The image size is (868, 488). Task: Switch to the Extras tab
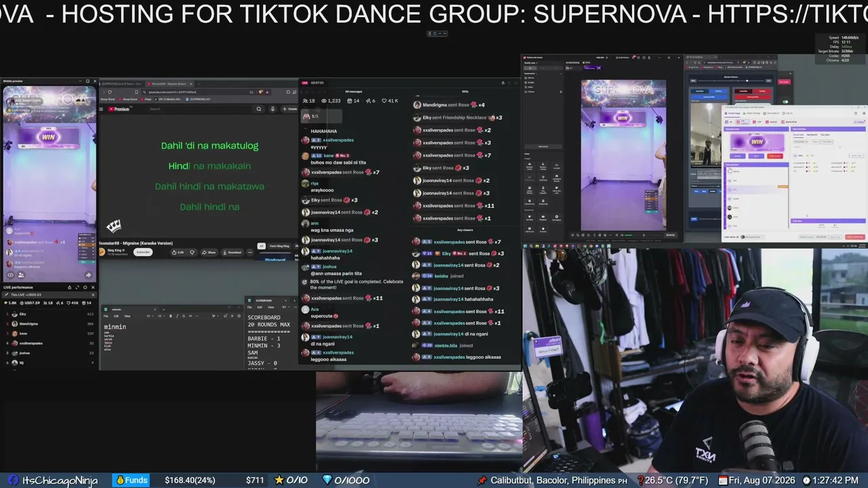[x=788, y=113]
